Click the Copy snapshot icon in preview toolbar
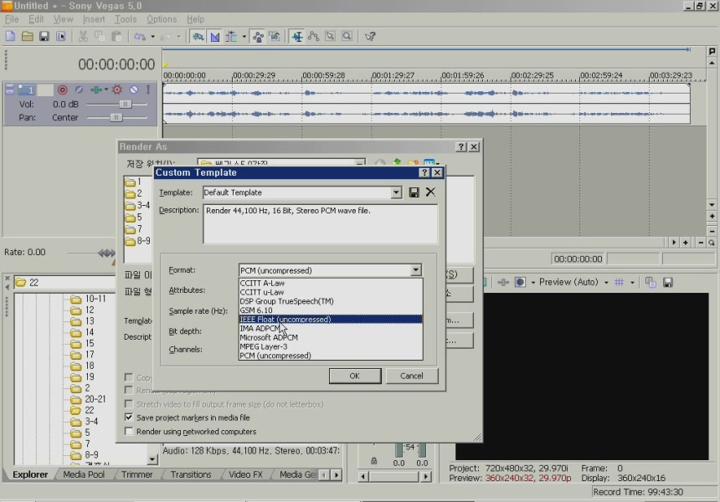Viewport: 720px width, 502px height. [x=650, y=282]
